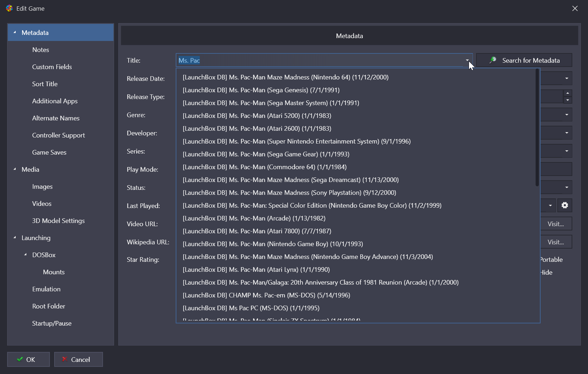
Task: Collapse the DOSBox tree node arrow
Action: pyautogui.click(x=25, y=255)
